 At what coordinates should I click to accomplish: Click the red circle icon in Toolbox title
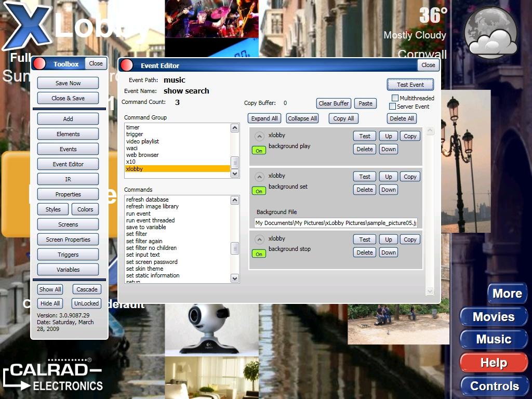[39, 63]
